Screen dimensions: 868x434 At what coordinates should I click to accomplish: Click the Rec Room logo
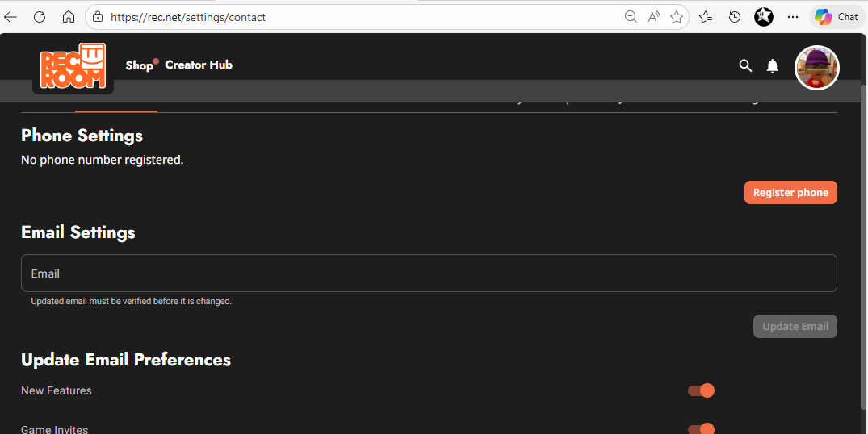tap(73, 65)
